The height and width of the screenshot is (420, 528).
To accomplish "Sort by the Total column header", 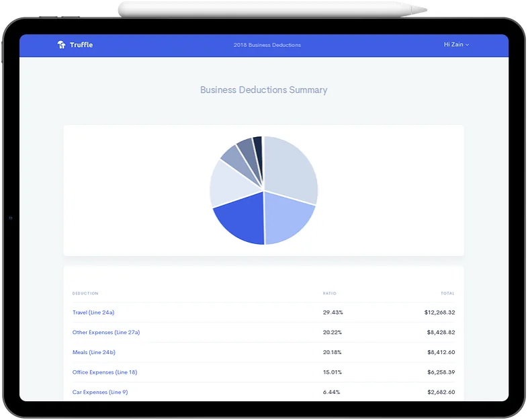I will [x=447, y=294].
